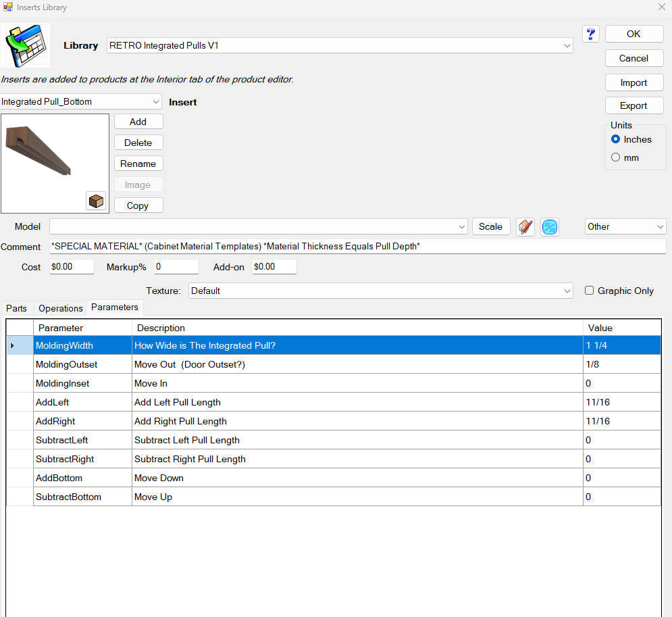672x617 pixels.
Task: Click the AddRight value 11/16
Action: tap(622, 420)
